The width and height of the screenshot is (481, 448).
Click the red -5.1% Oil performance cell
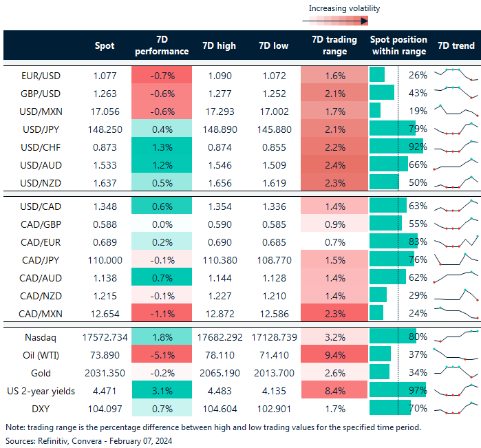click(x=161, y=354)
